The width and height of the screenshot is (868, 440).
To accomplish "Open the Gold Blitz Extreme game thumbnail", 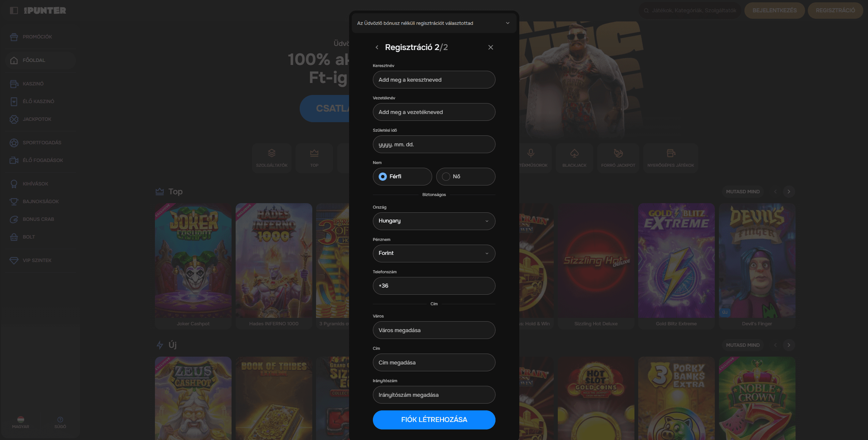I will [x=676, y=260].
